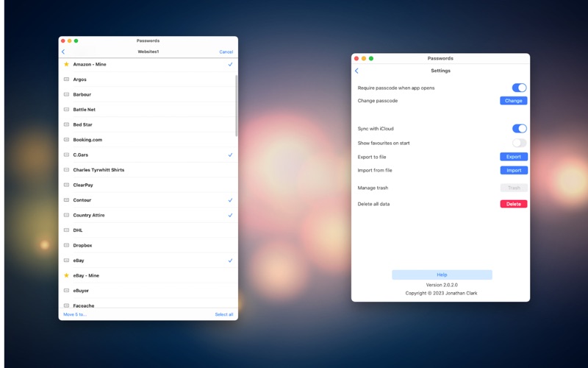Deselect the checkmark on Country Attire
Screen dimensions: 588x368
[230, 215]
